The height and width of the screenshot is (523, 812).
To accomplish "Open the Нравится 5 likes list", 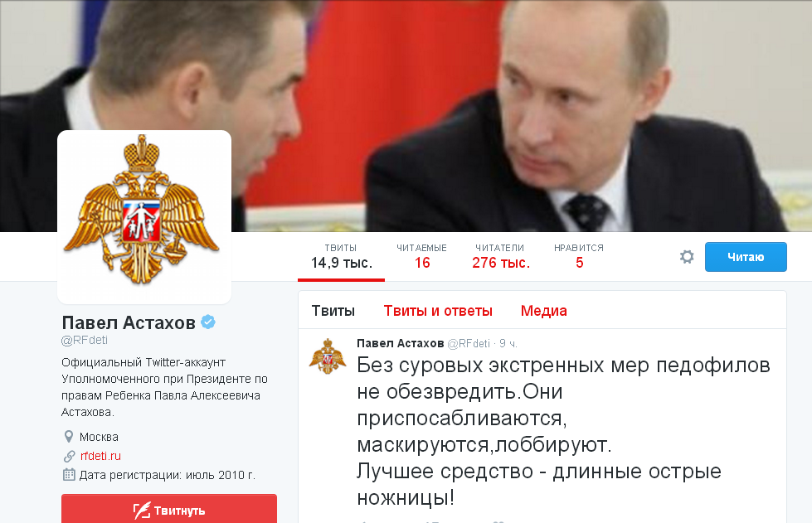I will [579, 257].
